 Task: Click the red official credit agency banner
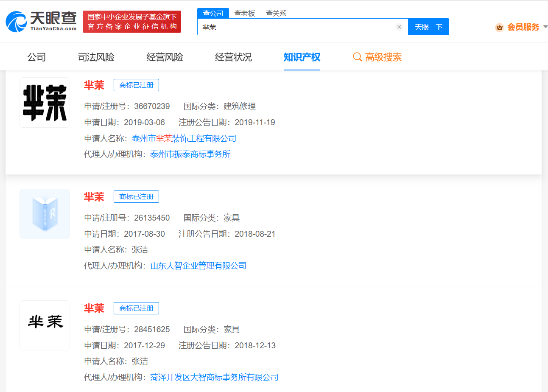click(132, 22)
